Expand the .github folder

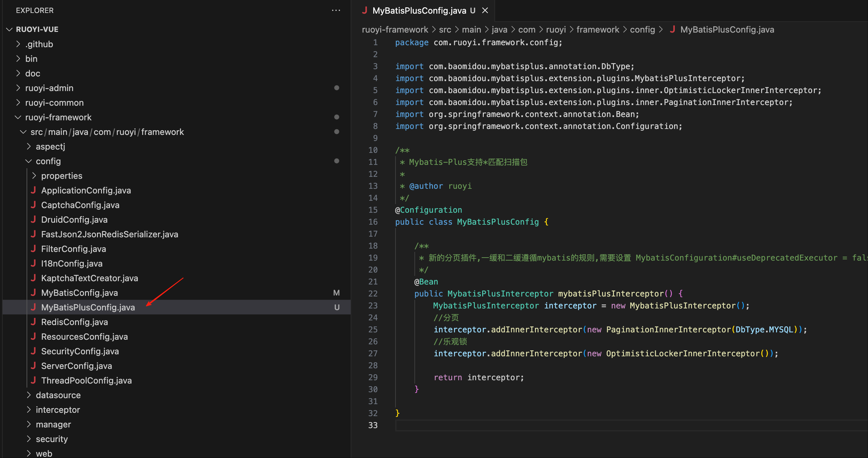click(x=19, y=44)
